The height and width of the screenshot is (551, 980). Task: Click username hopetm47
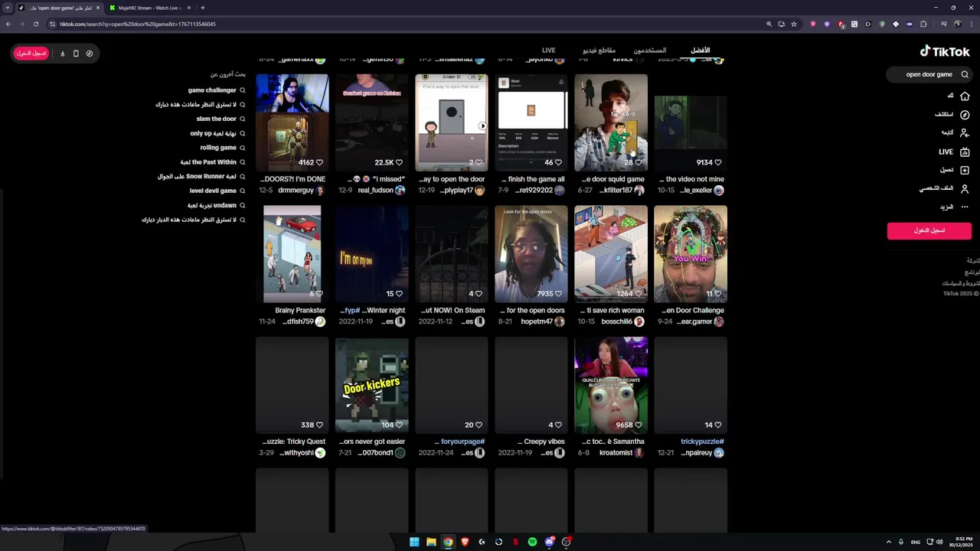click(x=537, y=321)
